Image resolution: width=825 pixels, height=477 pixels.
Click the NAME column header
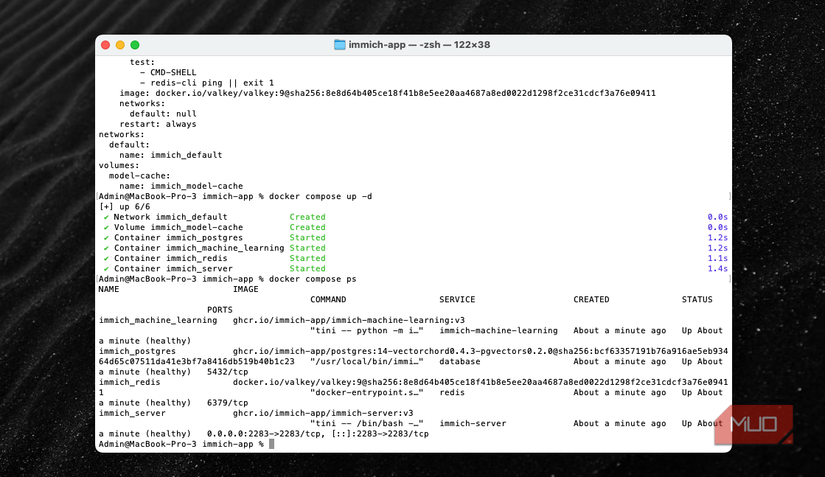pos(109,289)
